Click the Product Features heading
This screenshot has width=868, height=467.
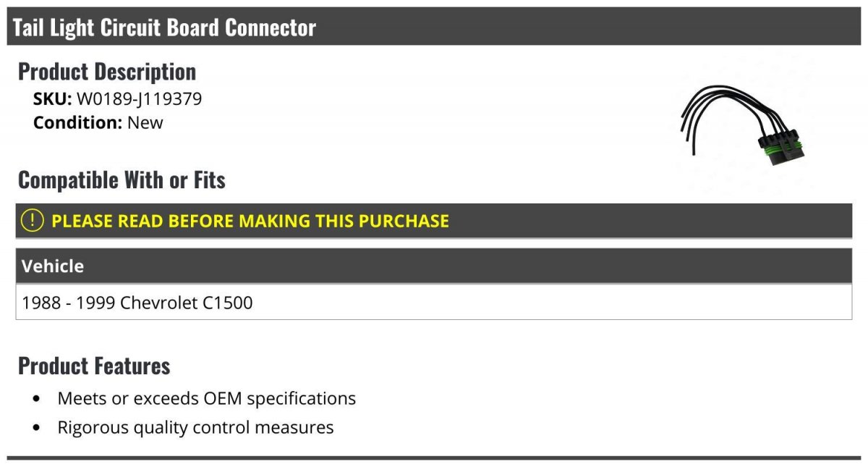click(94, 366)
